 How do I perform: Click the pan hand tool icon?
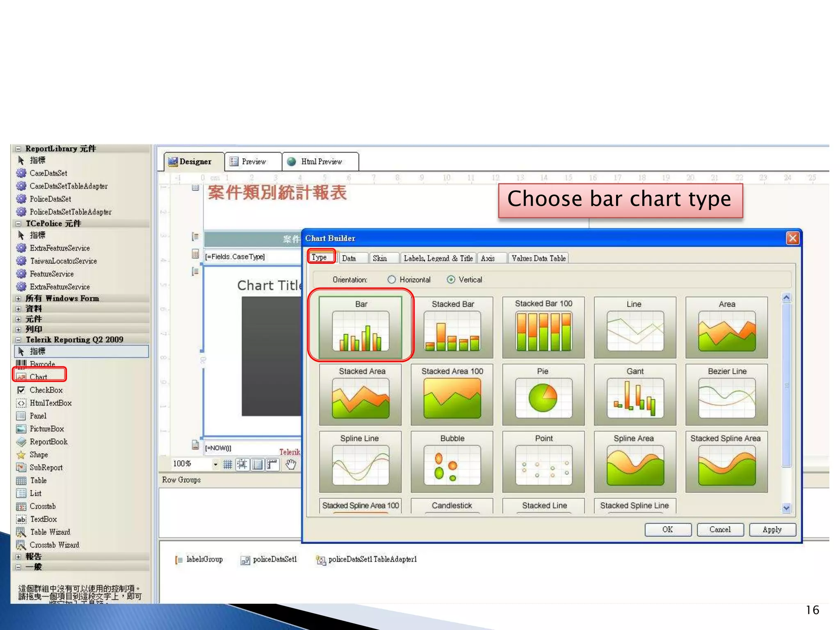tap(291, 464)
